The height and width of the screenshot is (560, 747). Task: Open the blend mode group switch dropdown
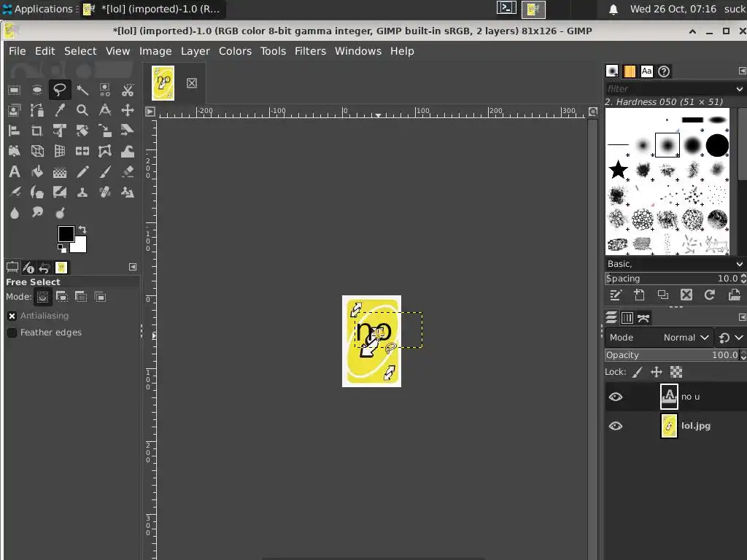pyautogui.click(x=731, y=338)
